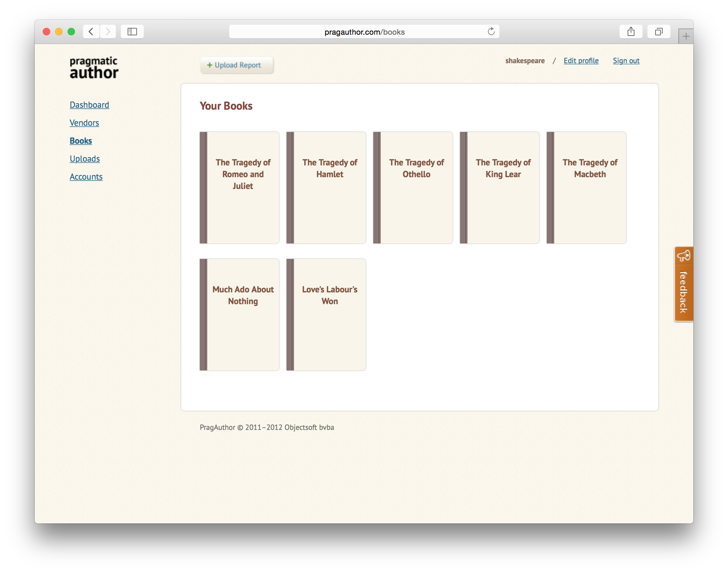Screen dimensions: 728x573
Task: Select The Tragedy of Macbeth book
Action: point(586,187)
